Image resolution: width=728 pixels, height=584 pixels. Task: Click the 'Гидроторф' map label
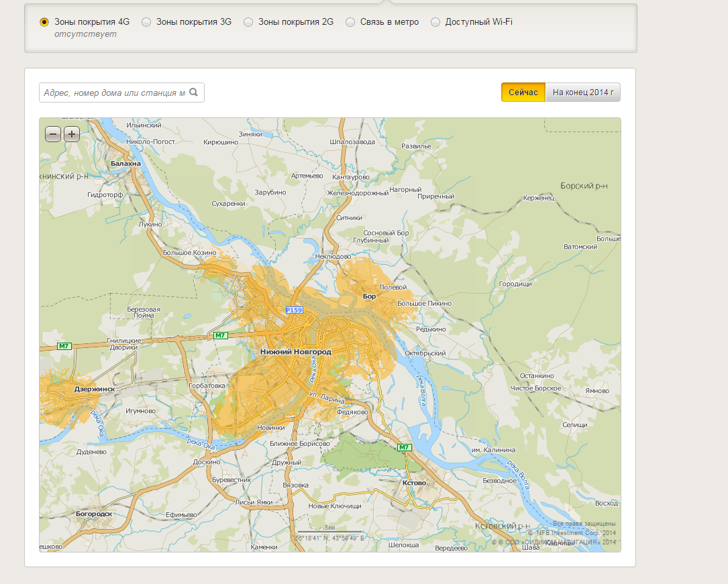coord(105,195)
